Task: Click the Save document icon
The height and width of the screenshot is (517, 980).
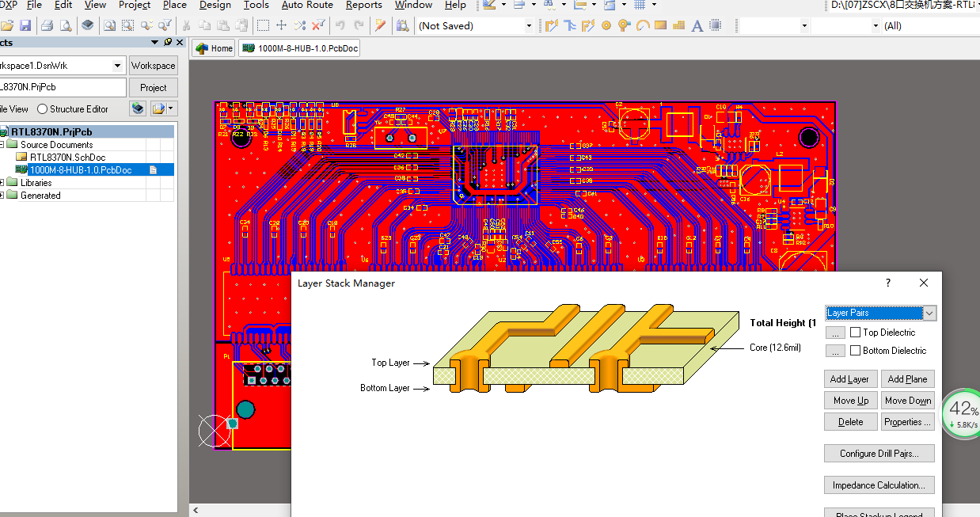Action: 25,25
